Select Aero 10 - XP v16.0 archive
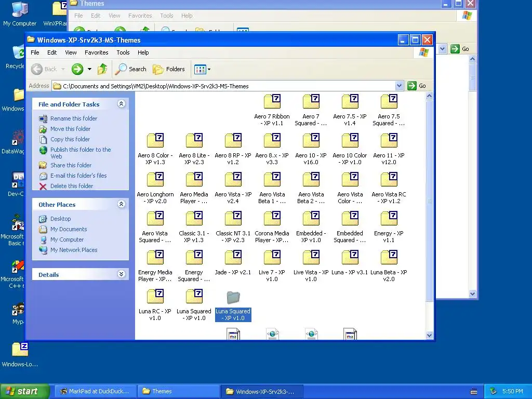 [311, 149]
